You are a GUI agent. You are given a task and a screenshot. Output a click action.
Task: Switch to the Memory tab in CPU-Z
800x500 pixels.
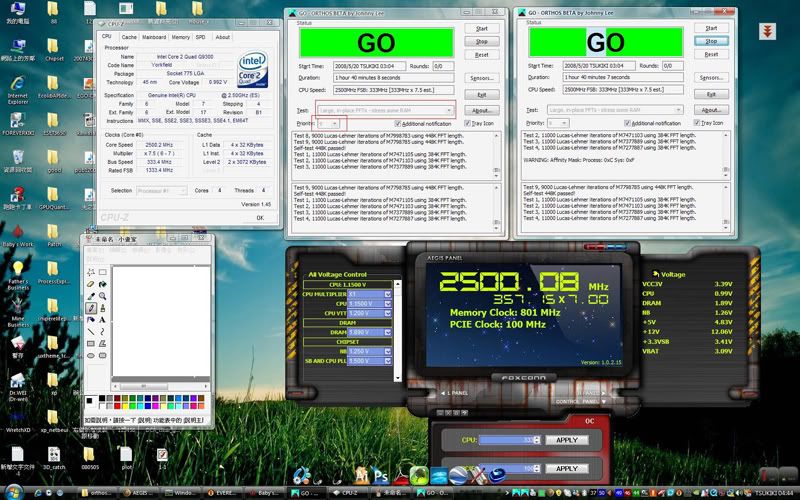point(180,37)
